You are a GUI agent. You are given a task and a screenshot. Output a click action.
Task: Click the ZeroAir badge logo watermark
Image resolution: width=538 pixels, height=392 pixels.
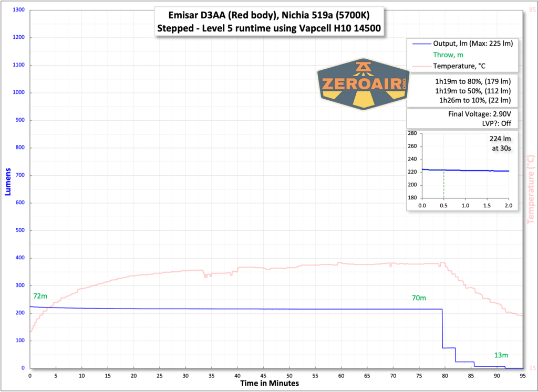pyautogui.click(x=363, y=84)
